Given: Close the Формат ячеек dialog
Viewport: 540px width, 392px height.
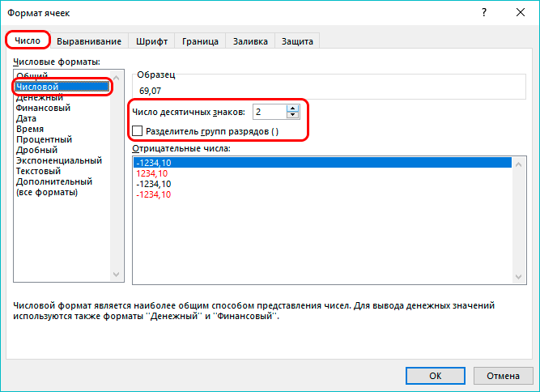Looking at the screenshot, I should 521,13.
